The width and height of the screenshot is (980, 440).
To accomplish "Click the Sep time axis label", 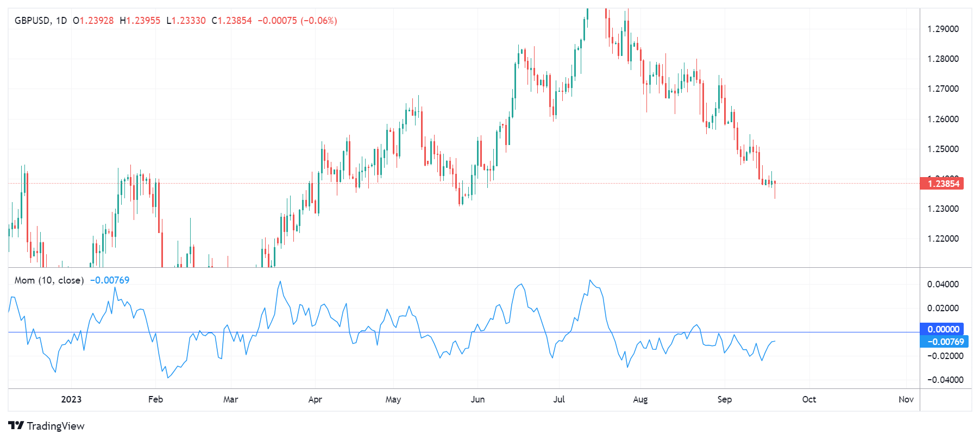I will point(725,399).
